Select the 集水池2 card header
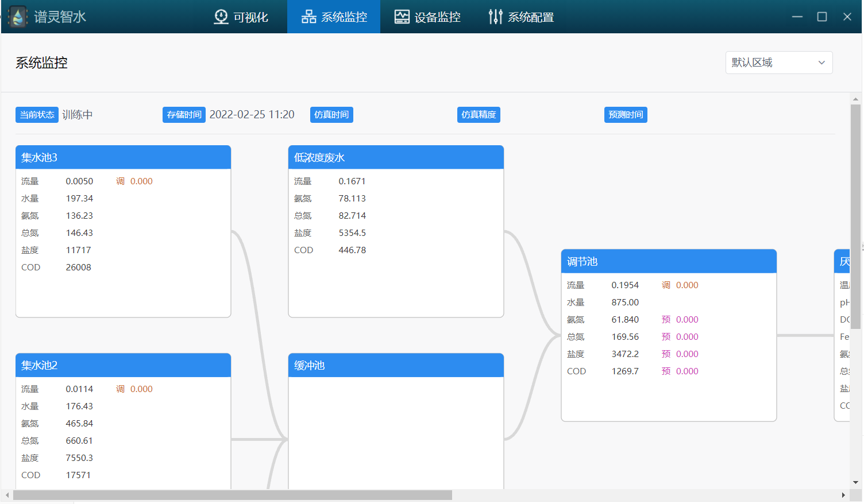This screenshot has width=864, height=504. (123, 365)
